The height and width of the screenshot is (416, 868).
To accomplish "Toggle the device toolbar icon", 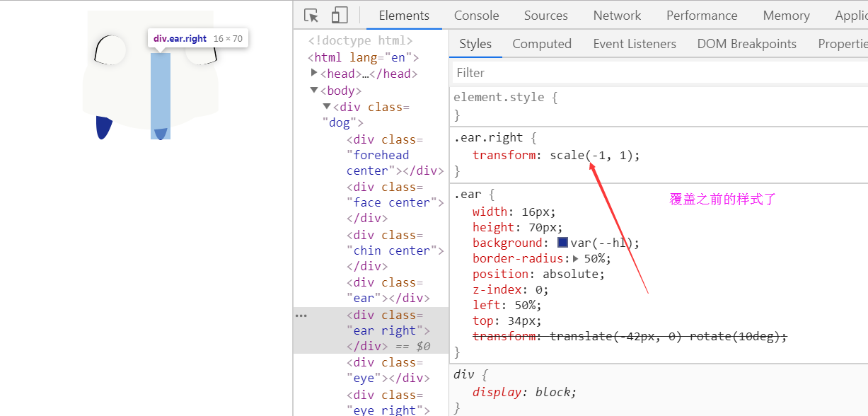I will [340, 15].
